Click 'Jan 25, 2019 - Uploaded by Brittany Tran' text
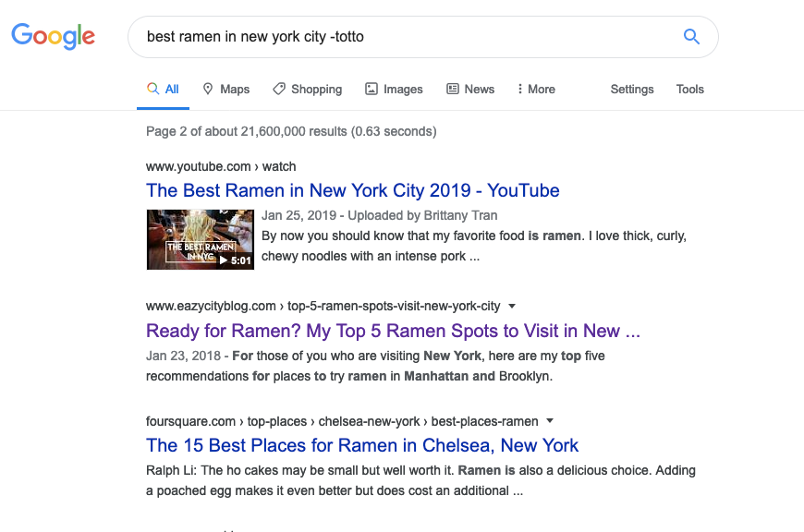 point(380,215)
